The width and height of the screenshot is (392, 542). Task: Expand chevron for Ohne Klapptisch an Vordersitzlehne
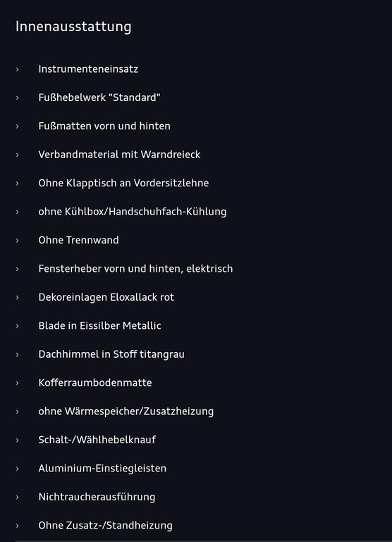(17, 183)
